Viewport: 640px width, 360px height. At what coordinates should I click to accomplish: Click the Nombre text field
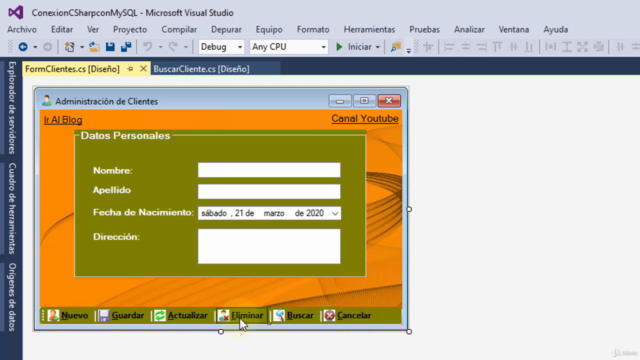tap(269, 170)
